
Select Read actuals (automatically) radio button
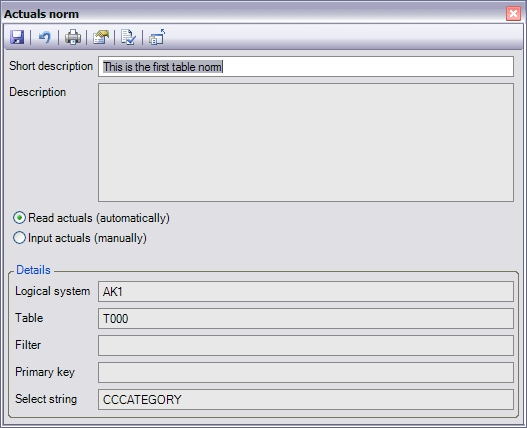(x=19, y=218)
